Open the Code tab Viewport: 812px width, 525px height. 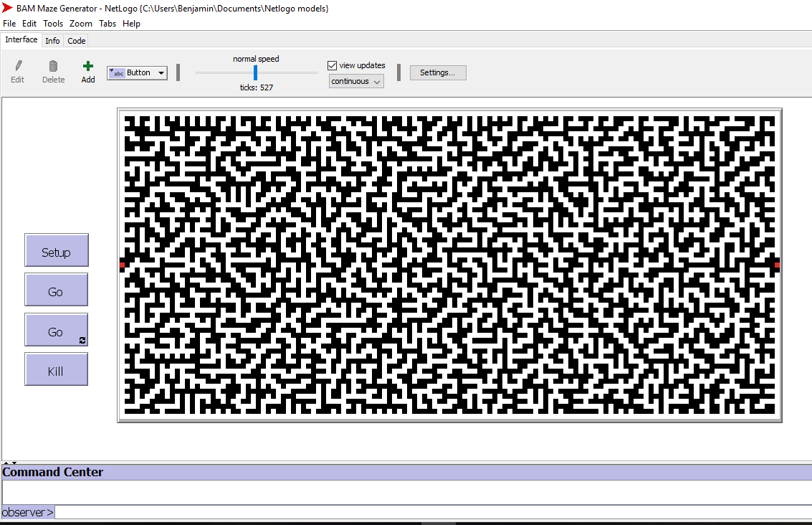coord(76,40)
